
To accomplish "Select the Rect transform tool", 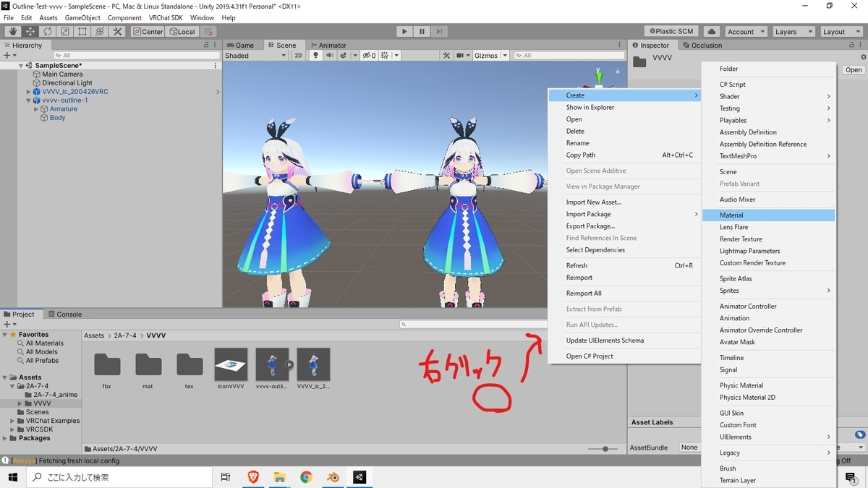I will [82, 32].
